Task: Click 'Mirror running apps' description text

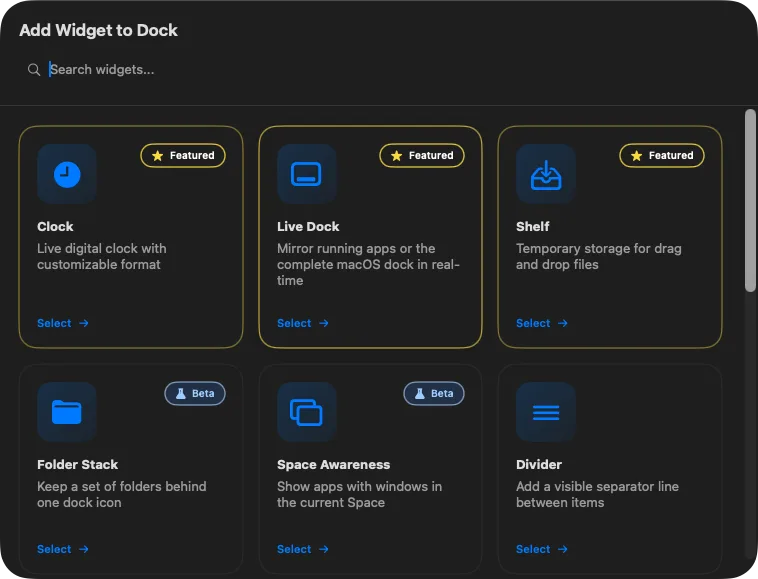Action: 368,264
